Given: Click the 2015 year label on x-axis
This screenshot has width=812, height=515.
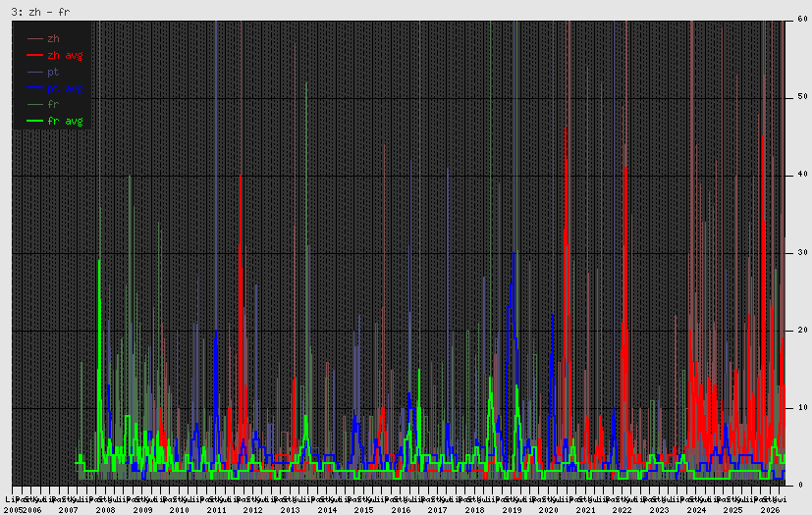Looking at the screenshot, I should click(x=363, y=510).
